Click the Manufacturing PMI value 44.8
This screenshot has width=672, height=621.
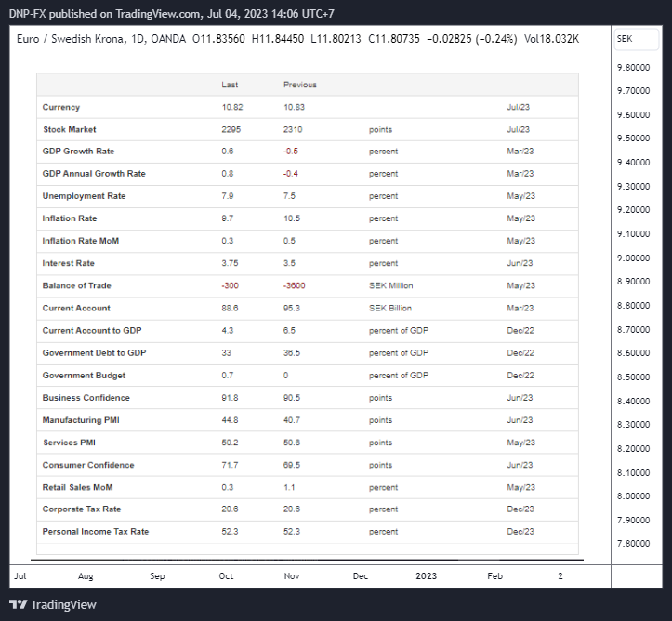click(230, 420)
